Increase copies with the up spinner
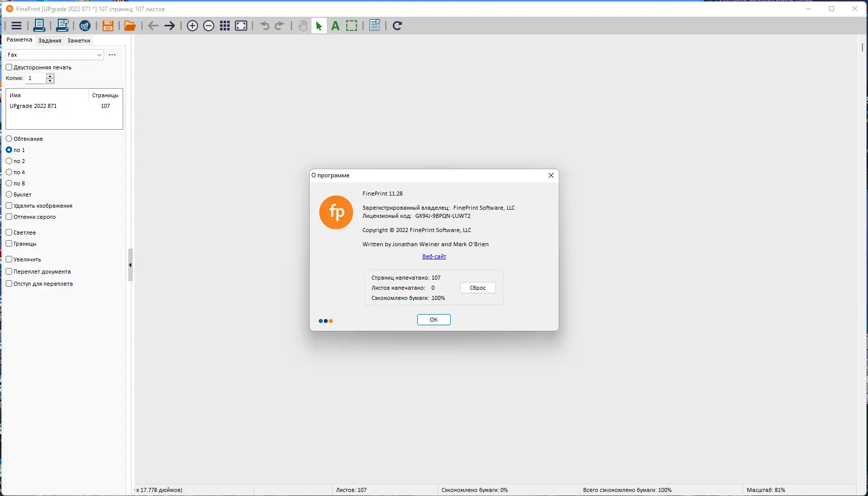This screenshot has width=868, height=496. pos(50,76)
